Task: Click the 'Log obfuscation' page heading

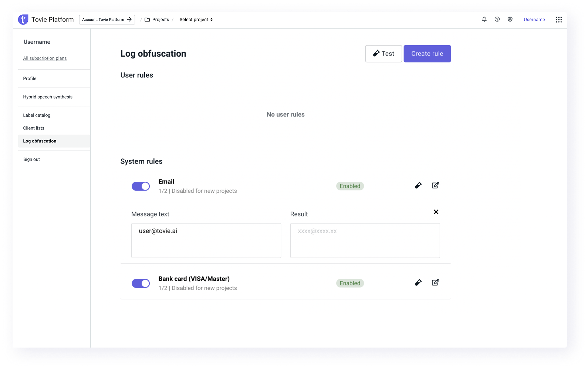Action: [153, 54]
